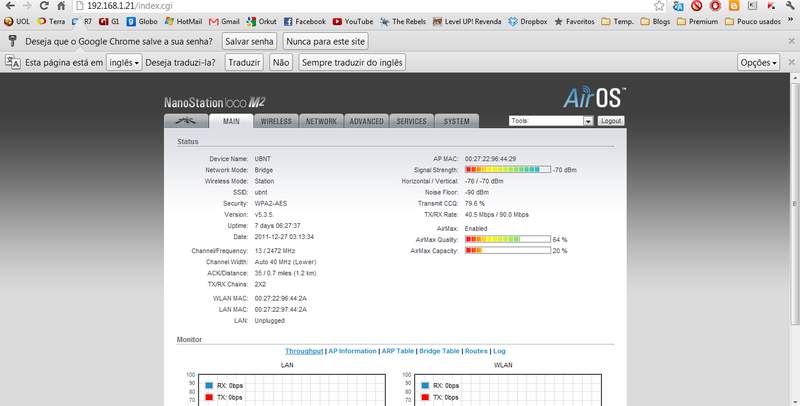Viewport: 800px width, 406px height.
Task: Open the R7 bookmark
Action: (x=82, y=21)
